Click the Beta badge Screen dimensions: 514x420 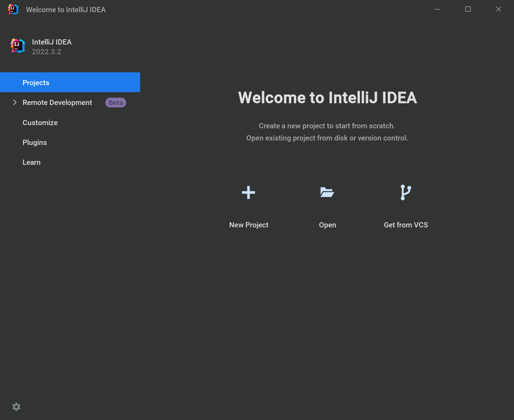[x=115, y=103]
